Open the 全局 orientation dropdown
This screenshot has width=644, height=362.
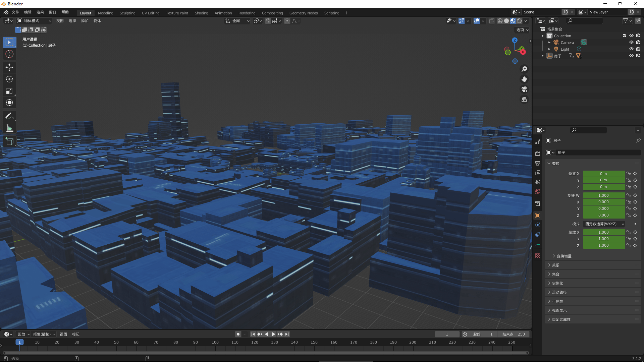(237, 21)
